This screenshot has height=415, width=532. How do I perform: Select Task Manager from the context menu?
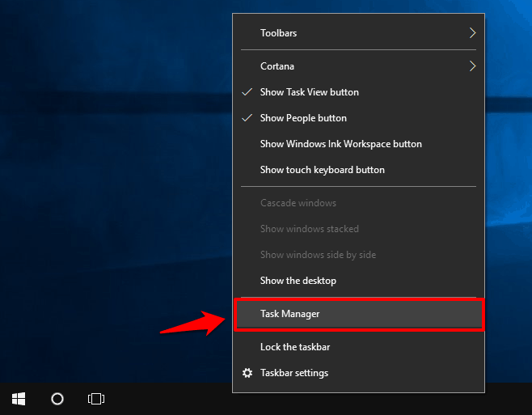point(289,314)
